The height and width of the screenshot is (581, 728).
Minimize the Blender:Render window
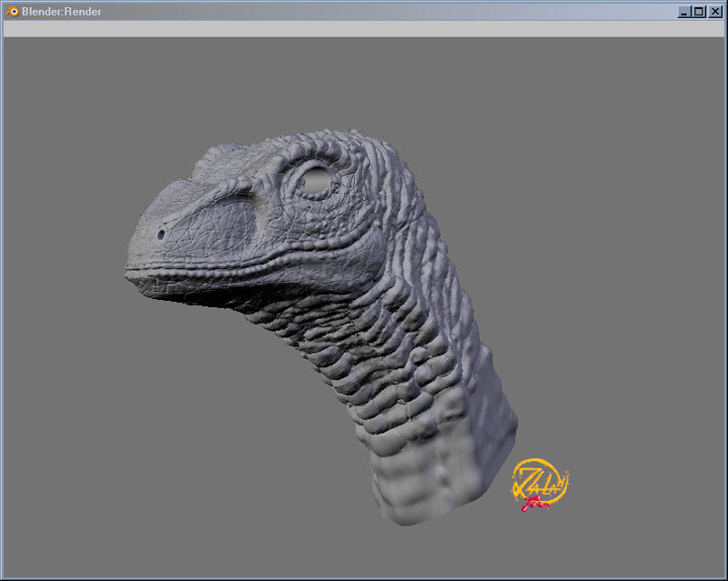[x=683, y=12]
